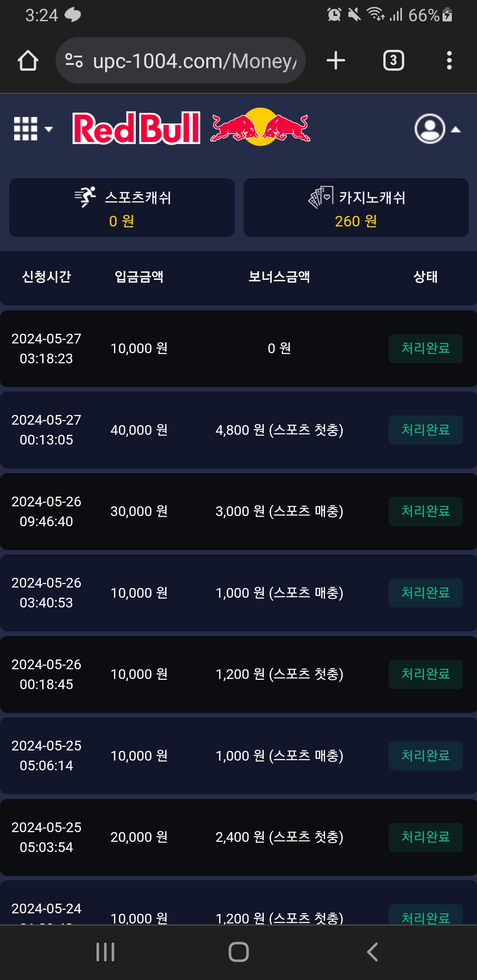Click 처리완료 for the 40,000 원 deposit
Image resolution: width=477 pixels, height=980 pixels.
coord(425,430)
